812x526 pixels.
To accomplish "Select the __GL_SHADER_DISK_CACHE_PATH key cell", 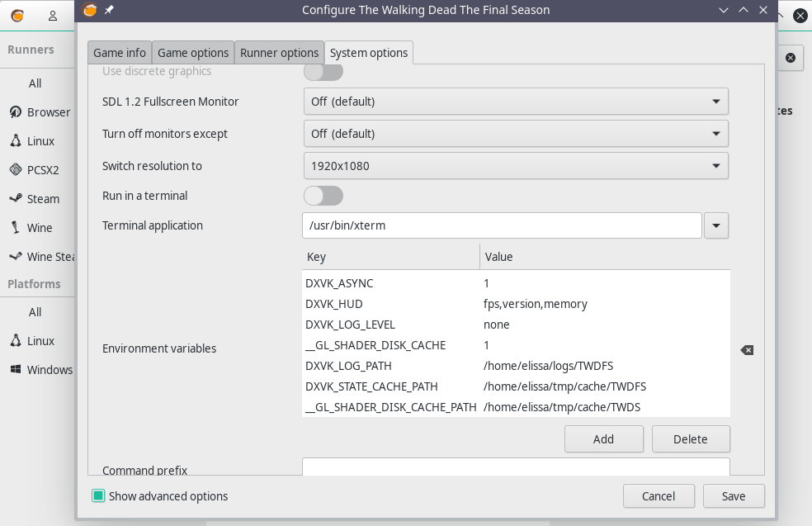I will [x=391, y=408].
